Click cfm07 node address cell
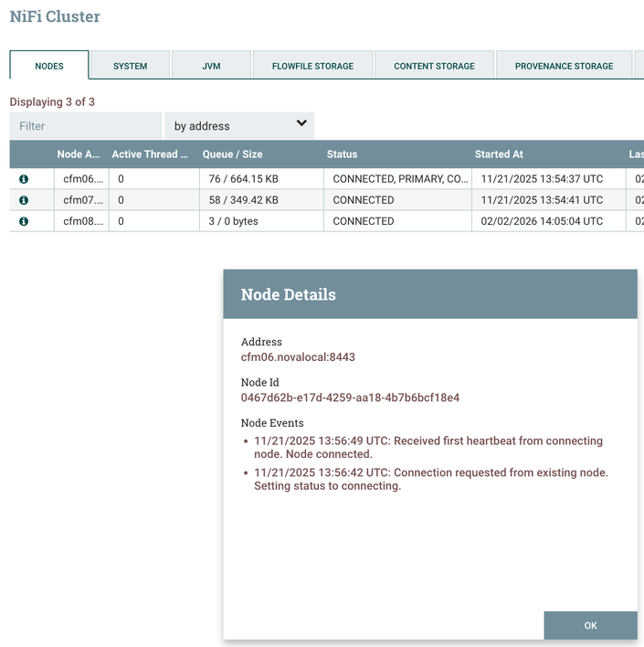The width and height of the screenshot is (644, 647). pos(81,200)
